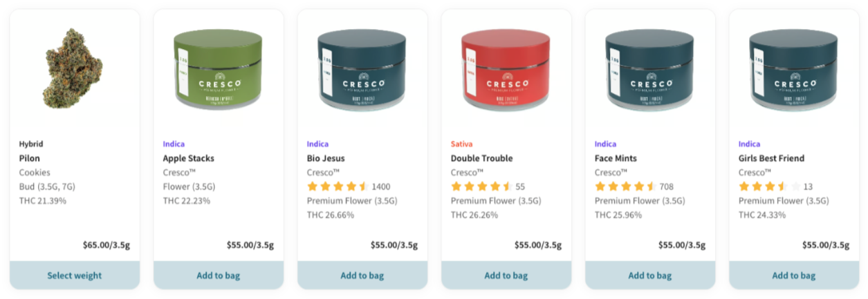Click Double Trouble star rating with 55 reviews
The width and height of the screenshot is (868, 299).
[488, 186]
